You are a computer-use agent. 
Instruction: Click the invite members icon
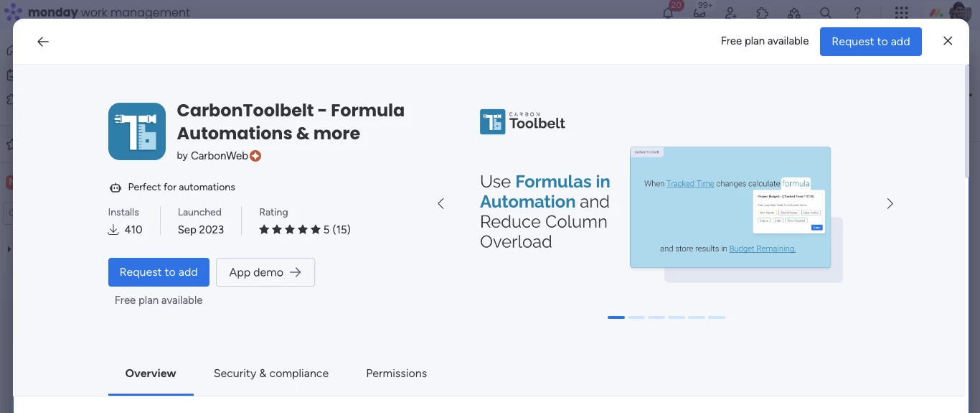(730, 13)
